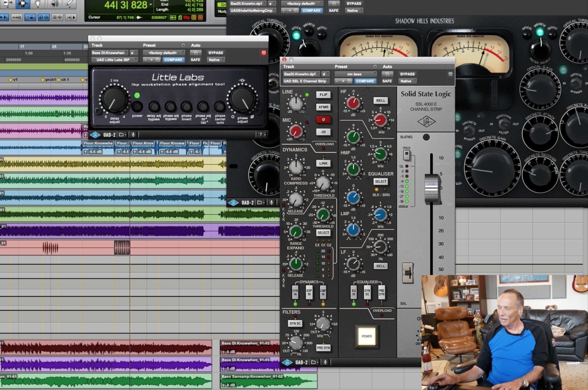
Task: Open BasDI.Knowhn.dp1 track selector in SSL
Action: (x=301, y=74)
